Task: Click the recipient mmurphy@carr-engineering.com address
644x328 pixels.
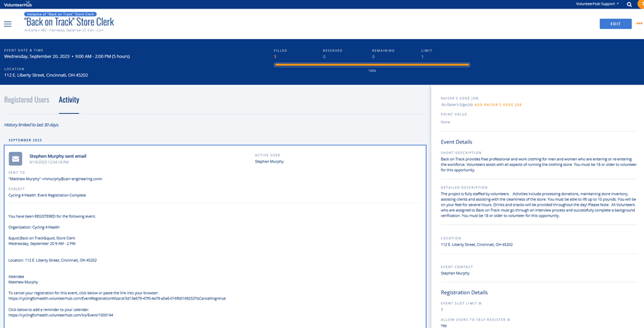Action: click(72, 179)
